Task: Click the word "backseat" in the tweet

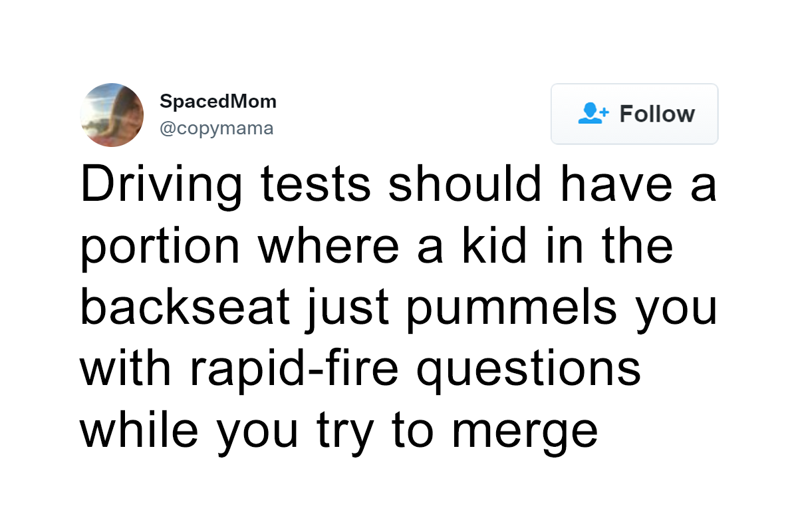Action: click(x=186, y=308)
